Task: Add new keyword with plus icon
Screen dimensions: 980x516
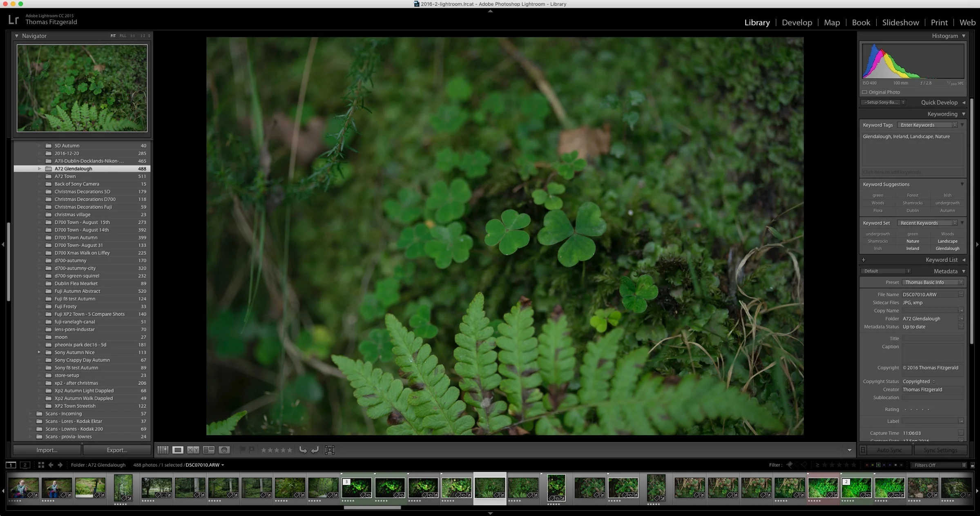Action: (864, 260)
